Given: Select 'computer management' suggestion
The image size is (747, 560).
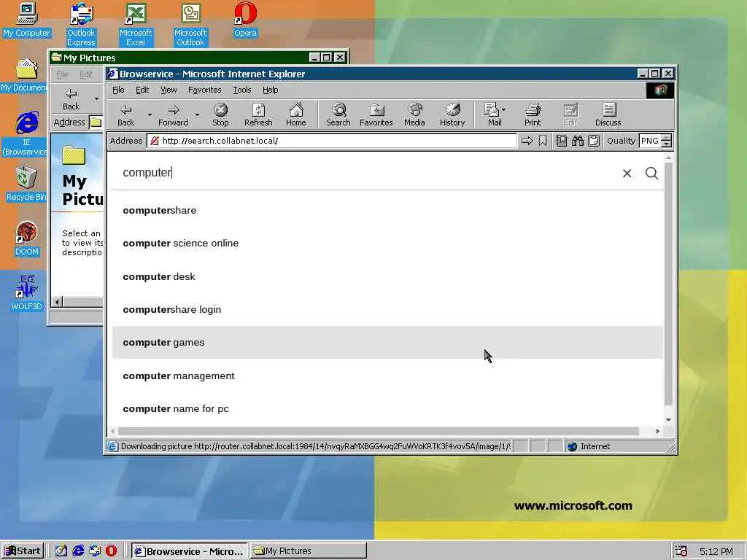Looking at the screenshot, I should pos(387,376).
